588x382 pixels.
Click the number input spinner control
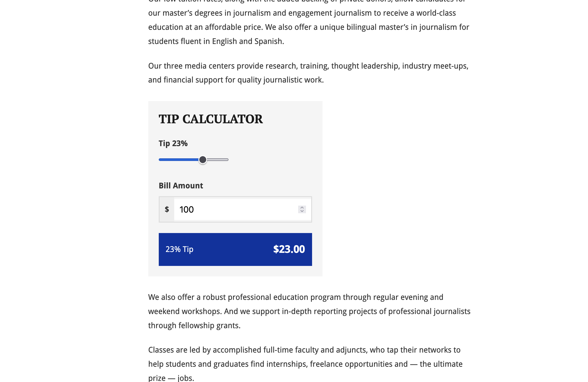click(x=302, y=209)
